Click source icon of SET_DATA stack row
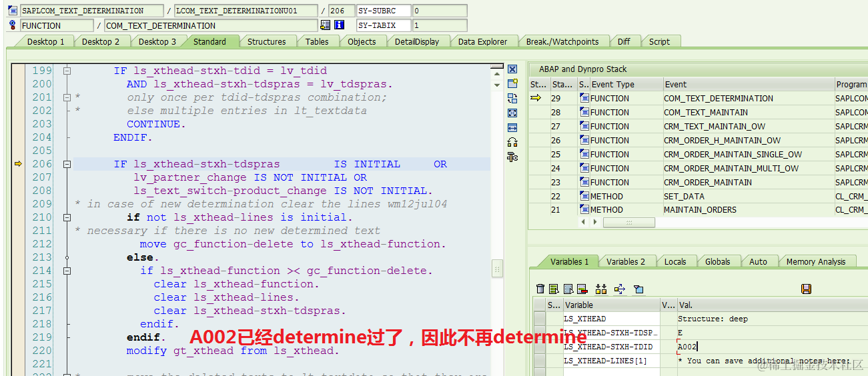The width and height of the screenshot is (868, 376). [x=584, y=196]
